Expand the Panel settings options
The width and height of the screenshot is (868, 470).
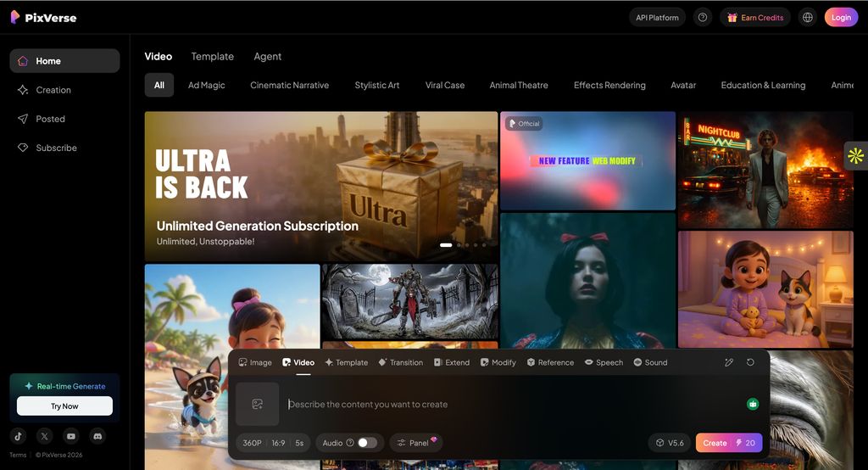(415, 443)
